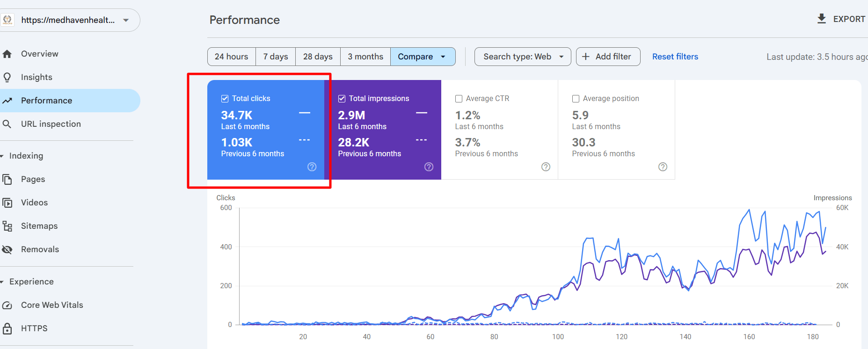Open Insights lightbulb icon in sidebar

7,77
